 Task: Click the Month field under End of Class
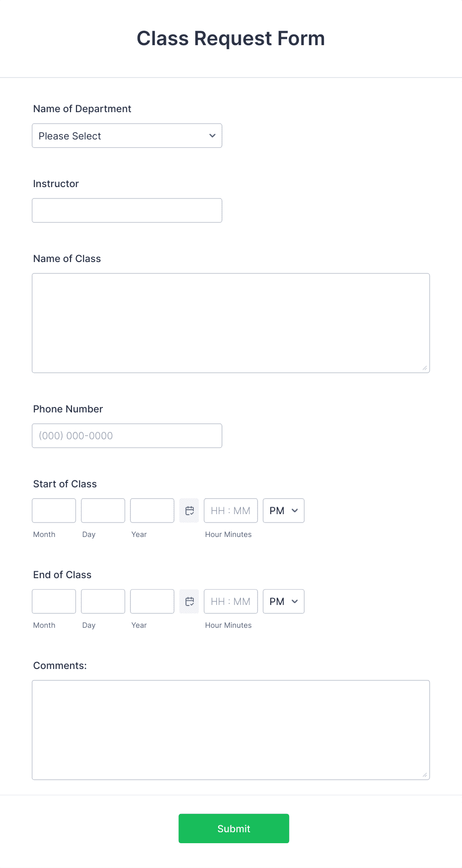[53, 601]
